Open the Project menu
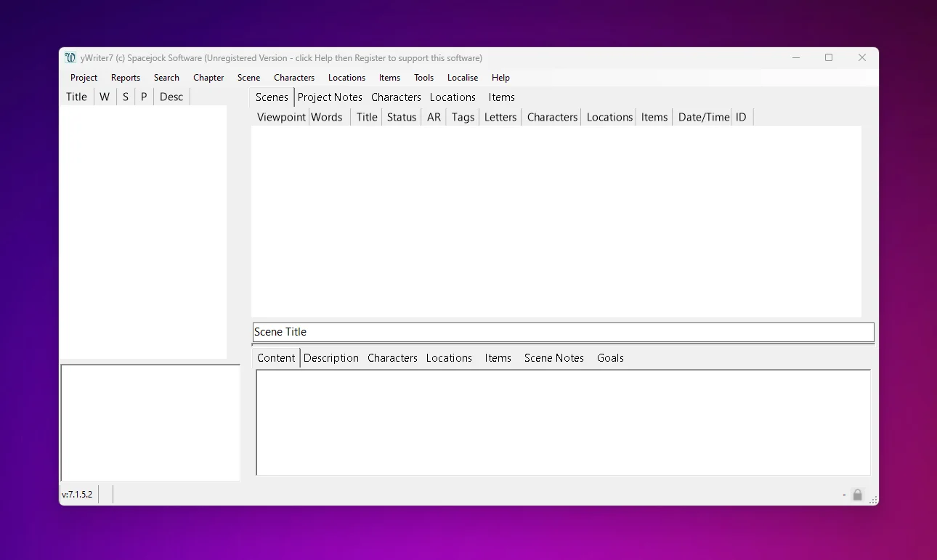The width and height of the screenshot is (937, 560). 84,78
